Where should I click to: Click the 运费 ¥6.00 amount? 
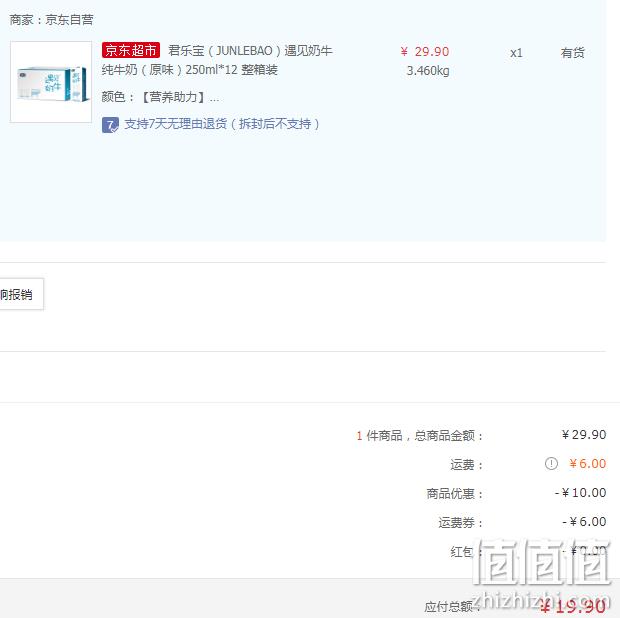click(x=587, y=463)
